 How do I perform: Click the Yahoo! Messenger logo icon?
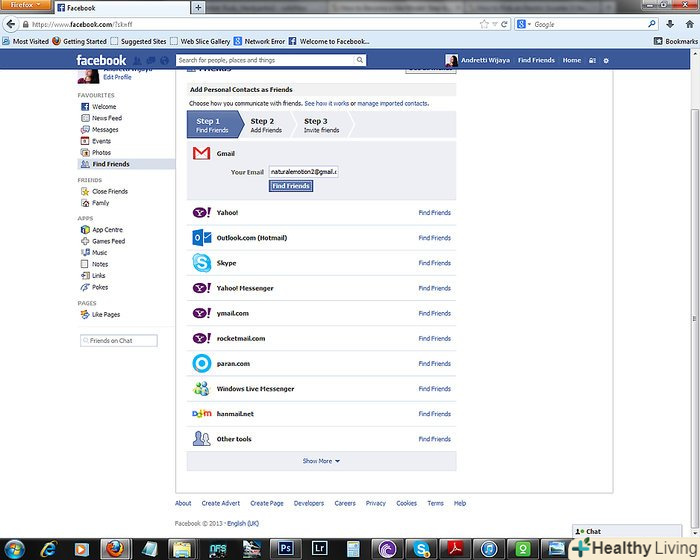pos(201,288)
